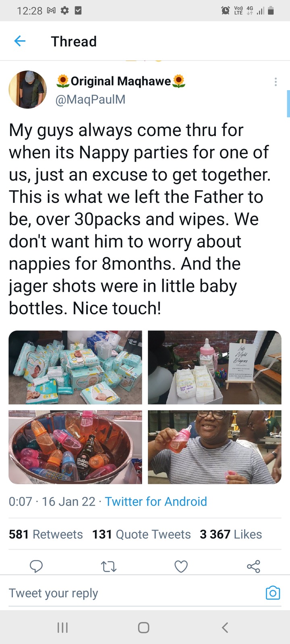290x644 pixels.
Task: Open Original Maqhawe's profile picture
Action: pos(28,89)
